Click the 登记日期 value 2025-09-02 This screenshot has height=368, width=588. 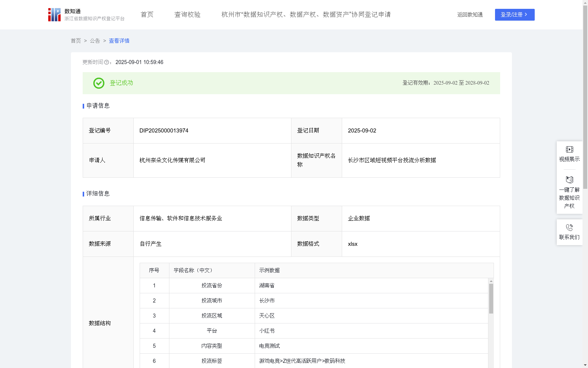pos(362,131)
